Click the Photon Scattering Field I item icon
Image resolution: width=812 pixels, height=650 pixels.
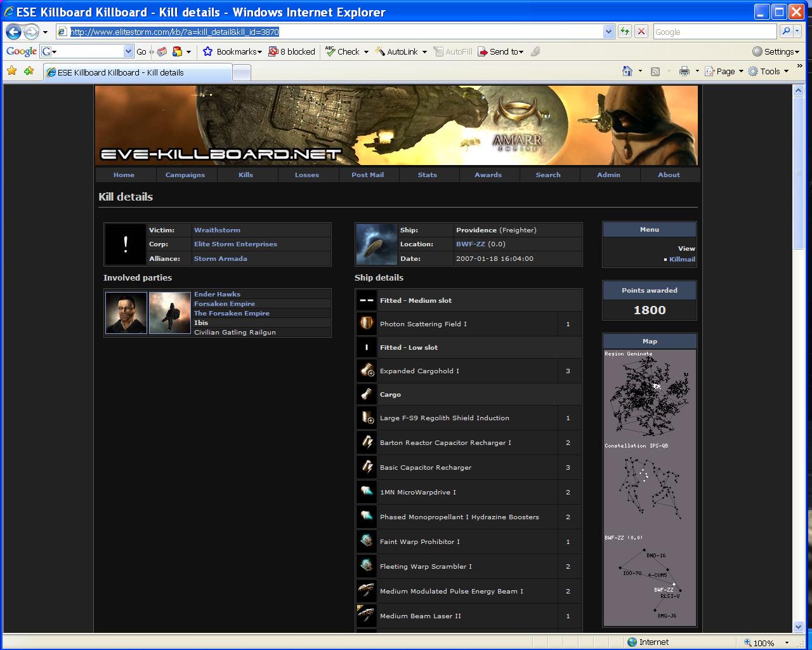[367, 324]
